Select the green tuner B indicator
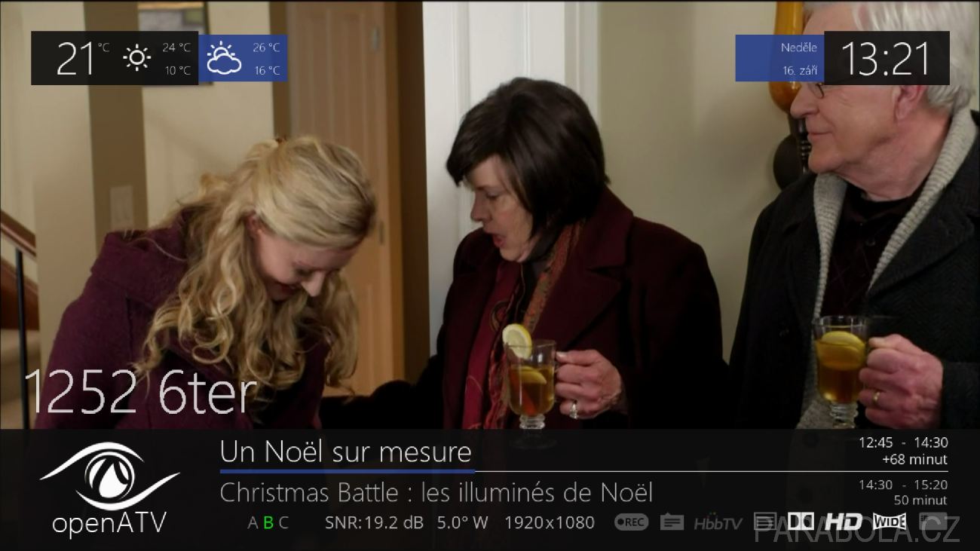This screenshot has height=551, width=980. pos(268,522)
